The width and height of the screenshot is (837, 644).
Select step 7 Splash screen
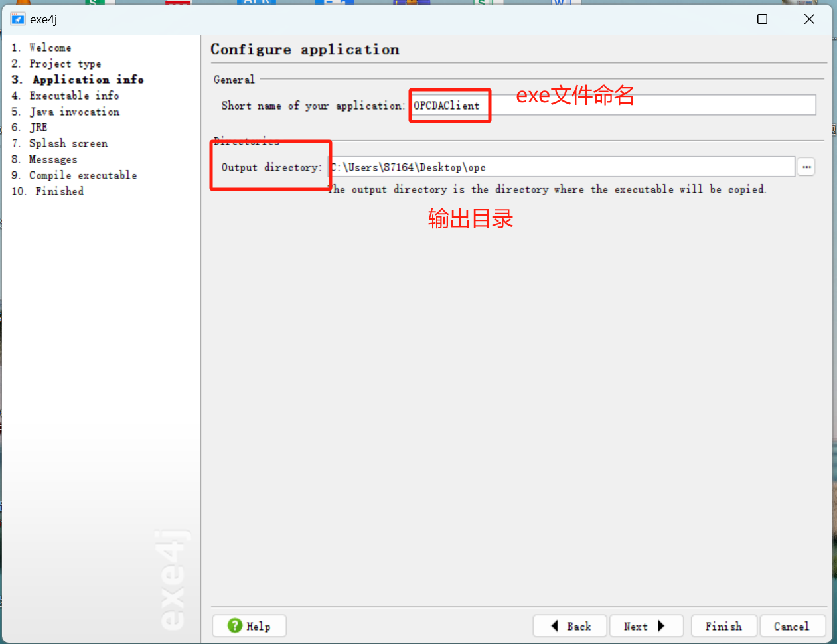pyautogui.click(x=59, y=143)
